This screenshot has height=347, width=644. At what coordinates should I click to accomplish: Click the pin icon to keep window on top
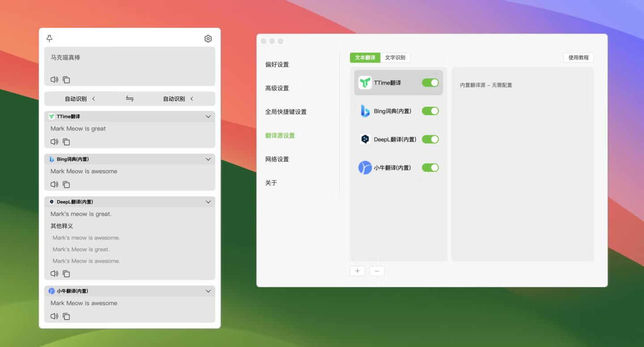pos(49,38)
